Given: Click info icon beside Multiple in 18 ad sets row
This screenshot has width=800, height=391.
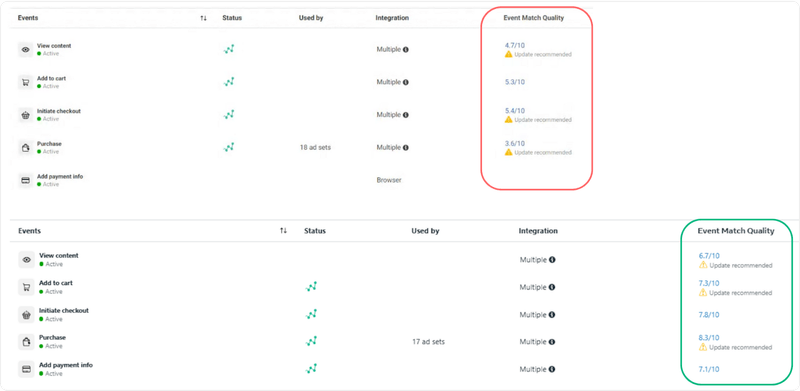Looking at the screenshot, I should pos(406,148).
